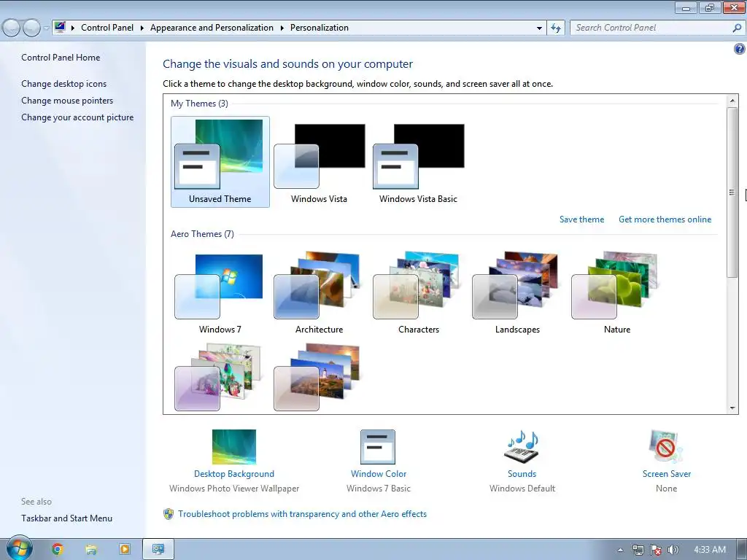
Task: Open Get more themes online link
Action: point(665,219)
